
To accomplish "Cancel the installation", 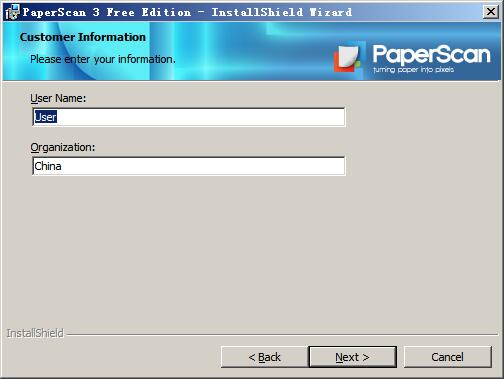I will (x=447, y=357).
